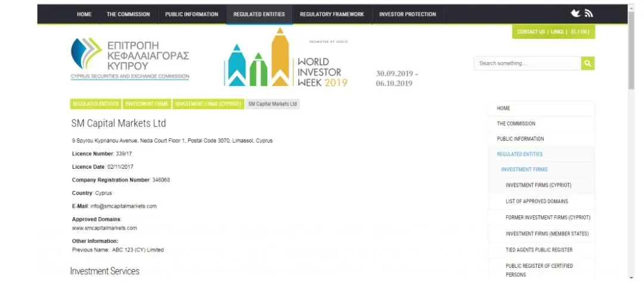Switch language with EL / EN link
The image size is (644, 306).
coord(578,32)
